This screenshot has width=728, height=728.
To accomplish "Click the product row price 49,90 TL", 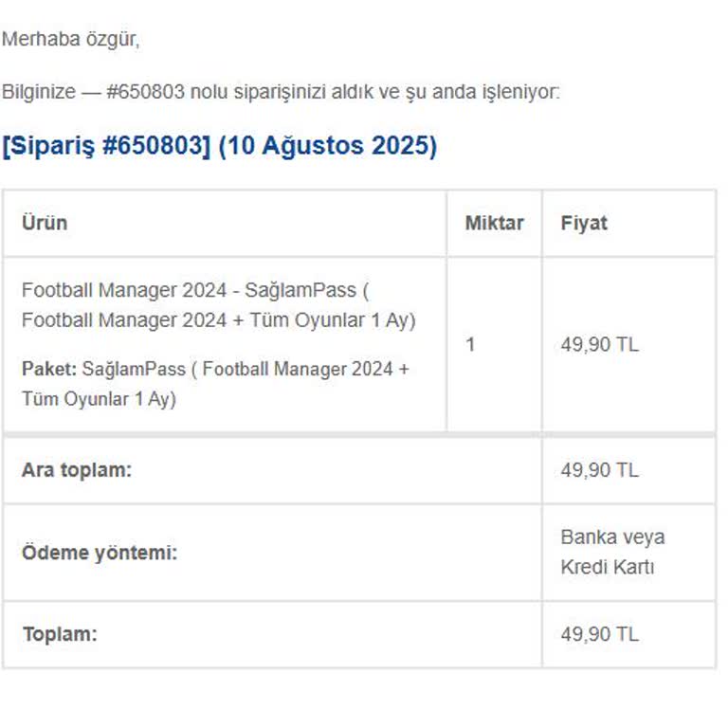I will pos(600,344).
